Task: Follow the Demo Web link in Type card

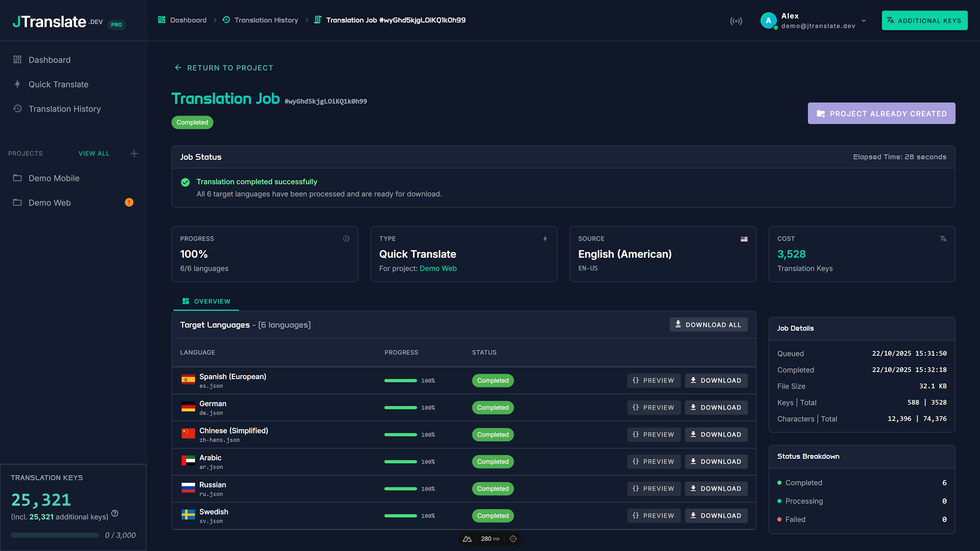Action: [438, 268]
